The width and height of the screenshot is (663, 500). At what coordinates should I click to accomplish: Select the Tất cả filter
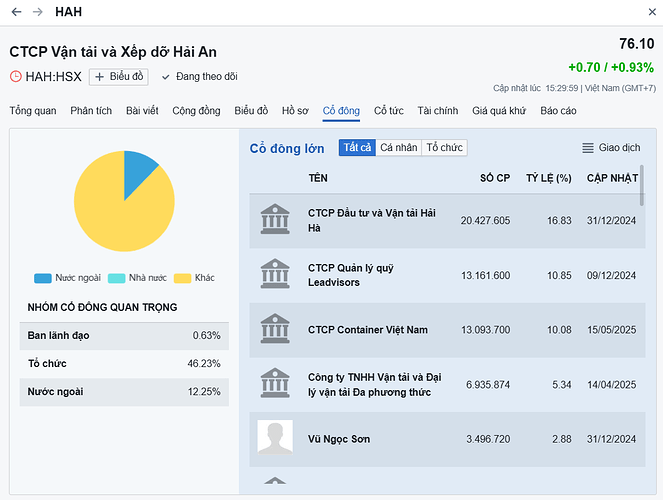point(357,148)
